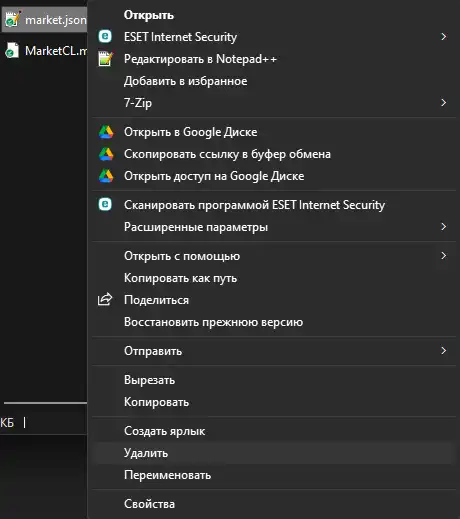Choose "Добавить в избранное"
460x519 pixels.
tap(186, 81)
